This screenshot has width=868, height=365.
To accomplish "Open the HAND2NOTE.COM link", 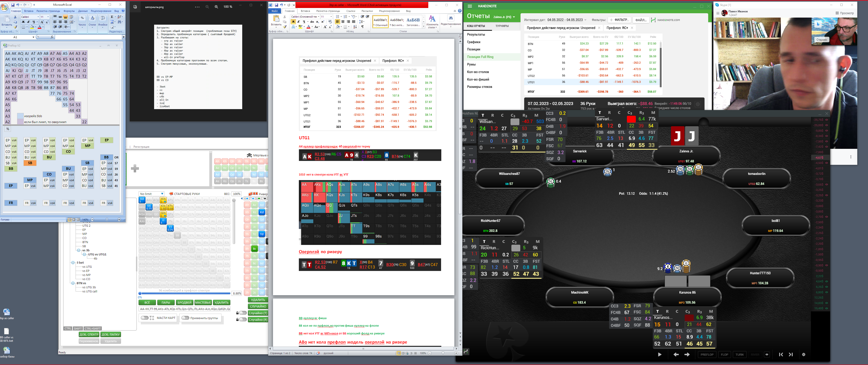I will point(665,20).
